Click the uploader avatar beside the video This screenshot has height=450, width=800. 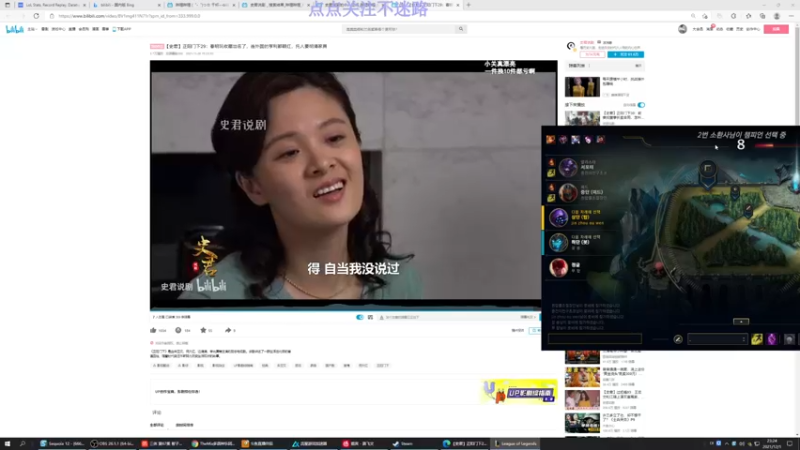pyautogui.click(x=571, y=46)
